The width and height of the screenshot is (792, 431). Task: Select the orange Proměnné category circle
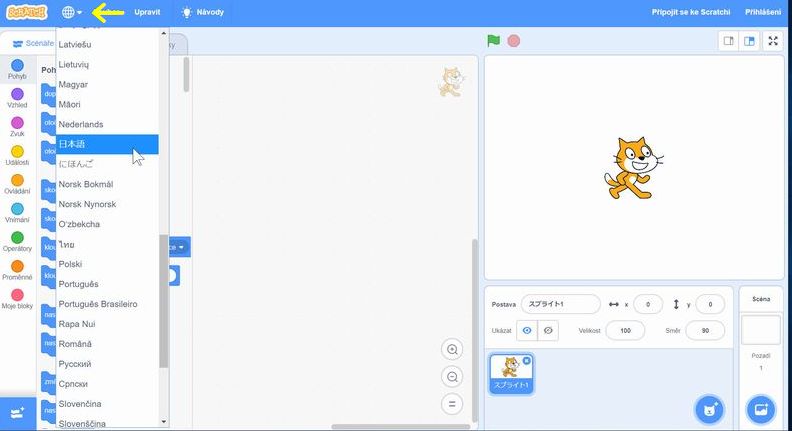tap(17, 266)
